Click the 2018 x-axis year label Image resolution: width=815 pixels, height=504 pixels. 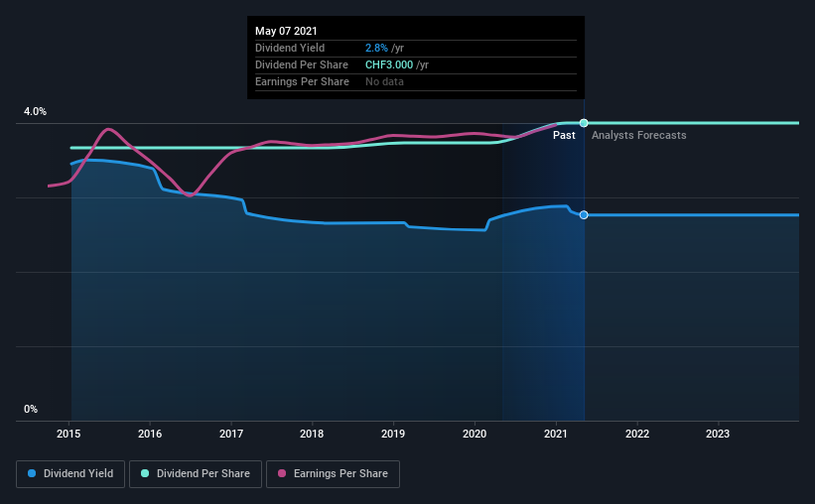click(312, 434)
